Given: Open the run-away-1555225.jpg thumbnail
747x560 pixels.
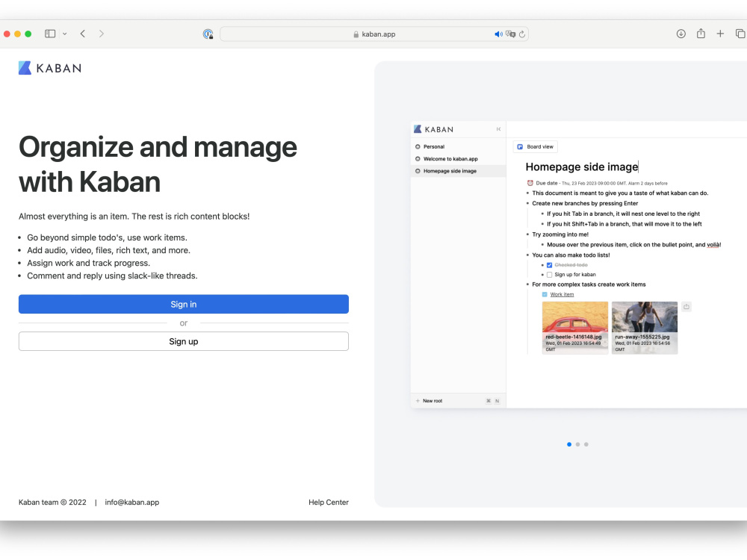Looking at the screenshot, I should pos(644,328).
